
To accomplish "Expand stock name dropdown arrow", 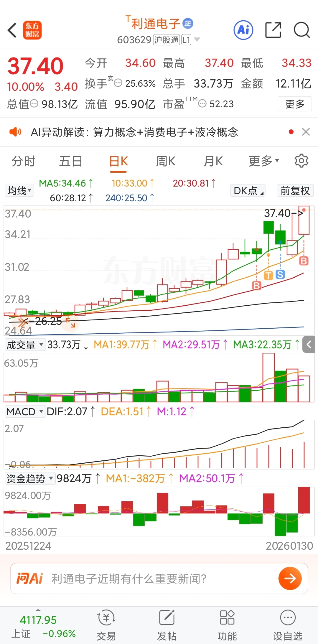I will pyautogui.click(x=197, y=39).
